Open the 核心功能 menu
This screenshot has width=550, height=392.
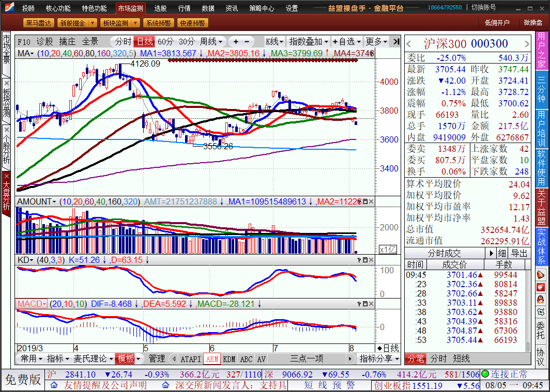tap(58, 8)
